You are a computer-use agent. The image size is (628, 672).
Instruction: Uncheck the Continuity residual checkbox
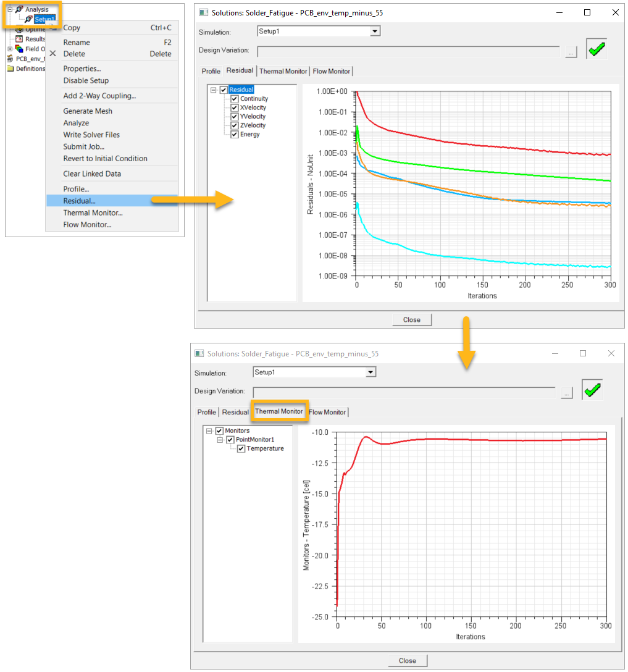(235, 99)
